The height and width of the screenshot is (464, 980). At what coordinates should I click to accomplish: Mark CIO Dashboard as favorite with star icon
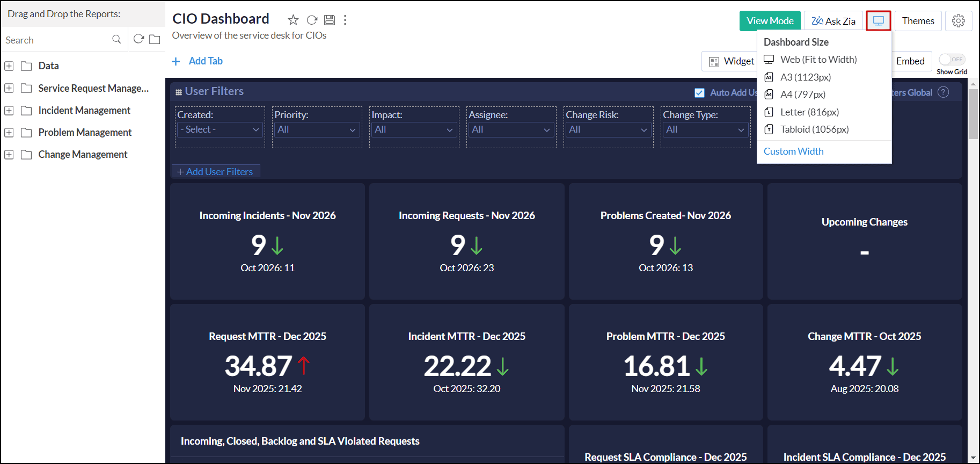tap(293, 20)
